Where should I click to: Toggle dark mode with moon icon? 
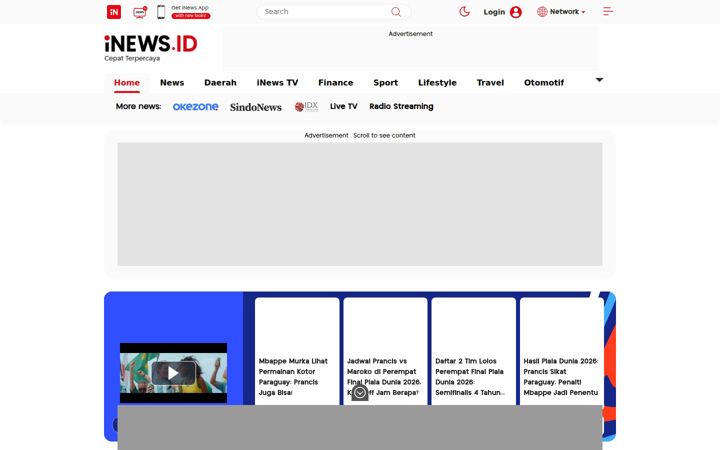click(464, 11)
